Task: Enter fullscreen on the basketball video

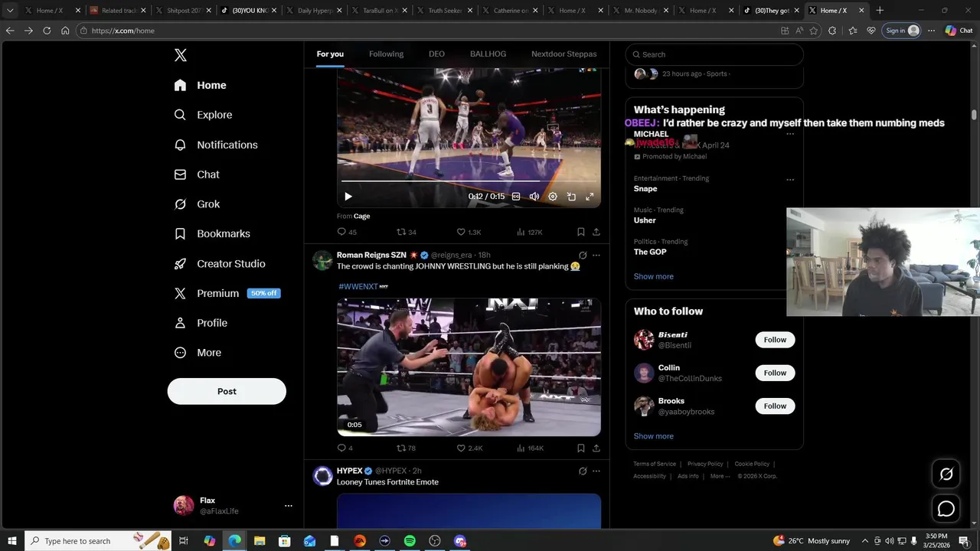Action: tap(590, 197)
